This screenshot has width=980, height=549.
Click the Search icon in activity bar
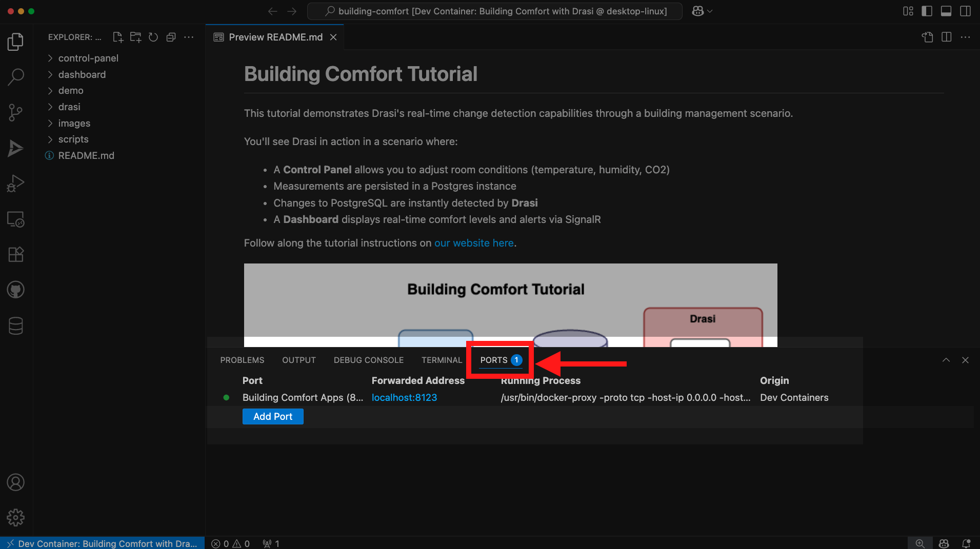15,77
